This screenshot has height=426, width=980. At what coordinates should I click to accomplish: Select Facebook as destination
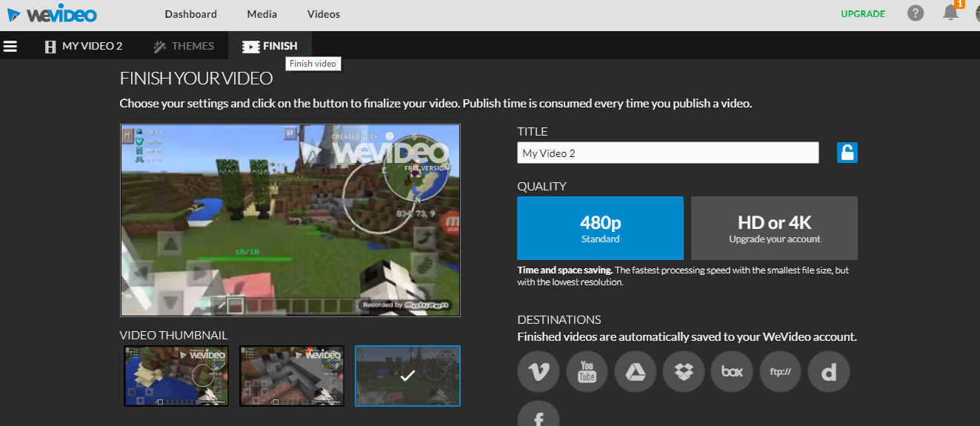(x=539, y=415)
